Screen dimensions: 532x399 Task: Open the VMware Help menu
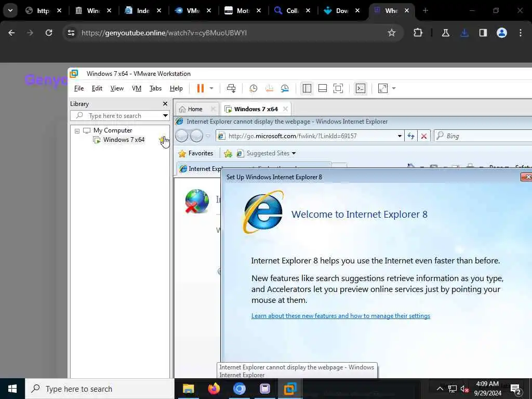click(176, 88)
